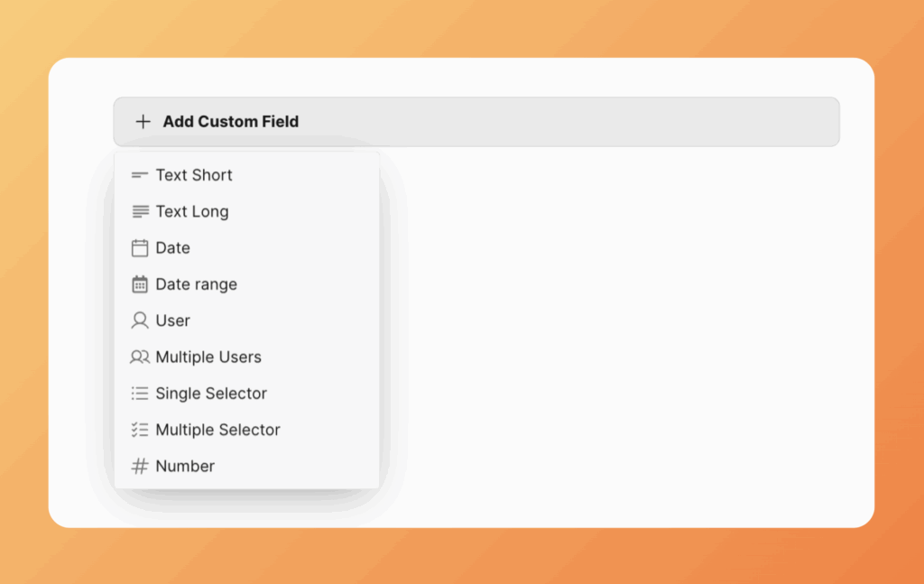
Task: Choose Multiple Selector field type
Action: [x=217, y=430]
